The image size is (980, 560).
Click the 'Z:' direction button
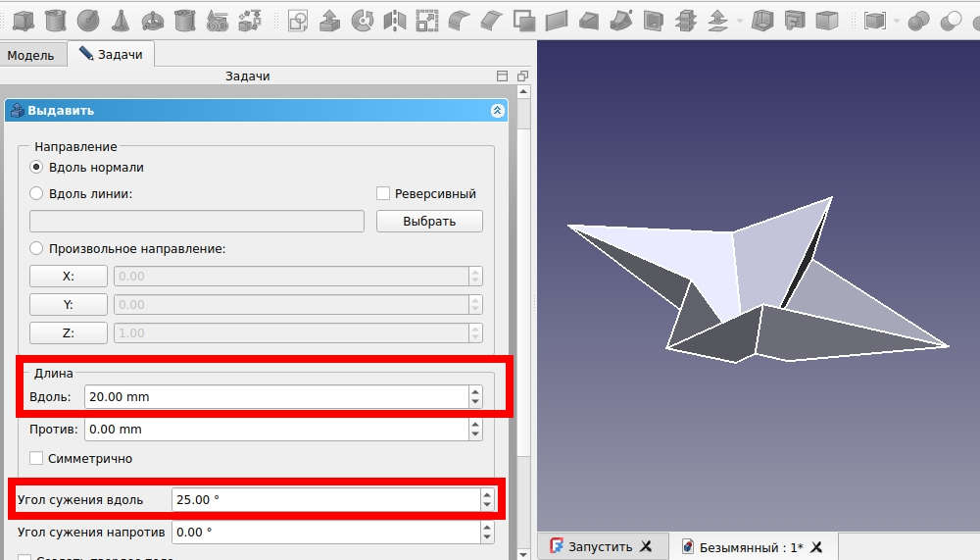pyautogui.click(x=69, y=332)
